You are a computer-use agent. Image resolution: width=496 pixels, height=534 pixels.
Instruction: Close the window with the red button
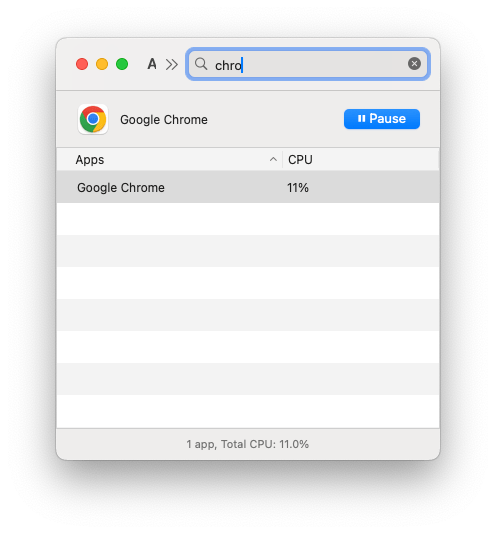(82, 64)
